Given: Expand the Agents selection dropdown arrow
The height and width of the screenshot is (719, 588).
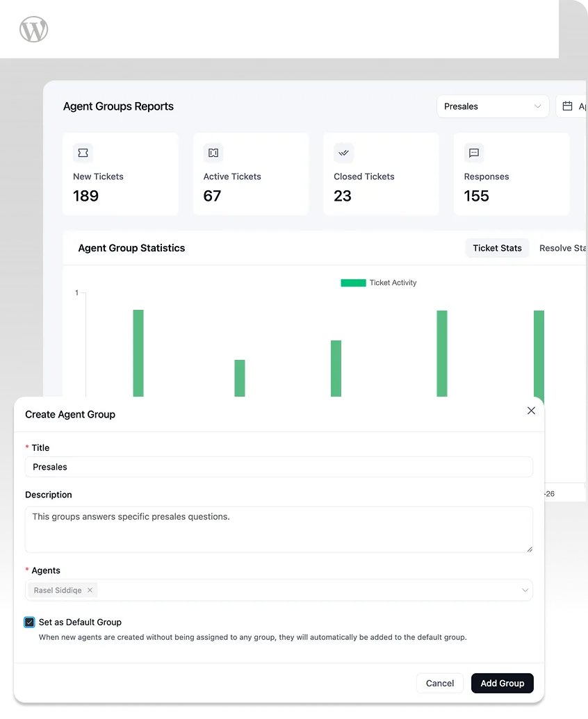Looking at the screenshot, I should 525,590.
